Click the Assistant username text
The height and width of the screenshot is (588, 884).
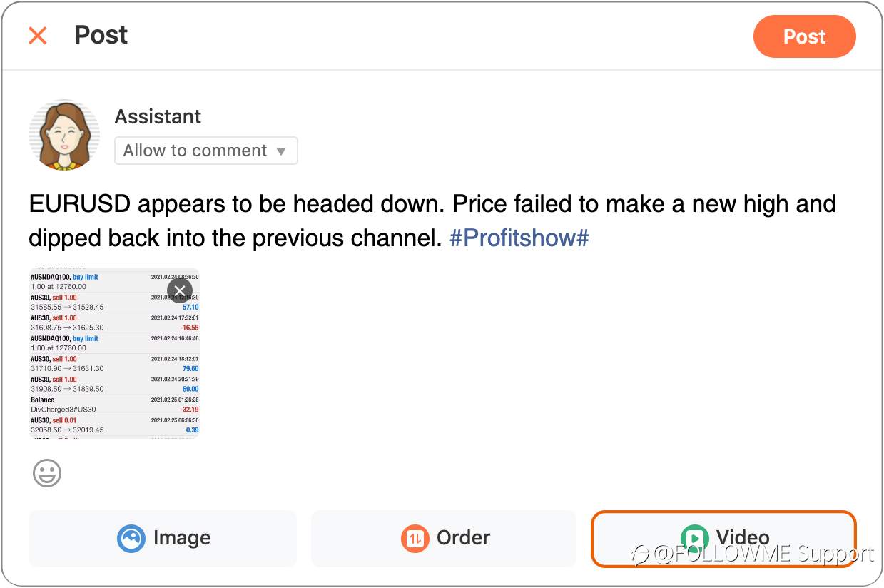click(158, 116)
